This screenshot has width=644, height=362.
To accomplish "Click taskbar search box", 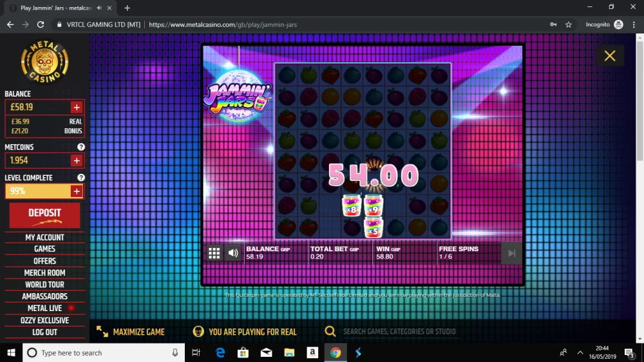I will point(104,352).
